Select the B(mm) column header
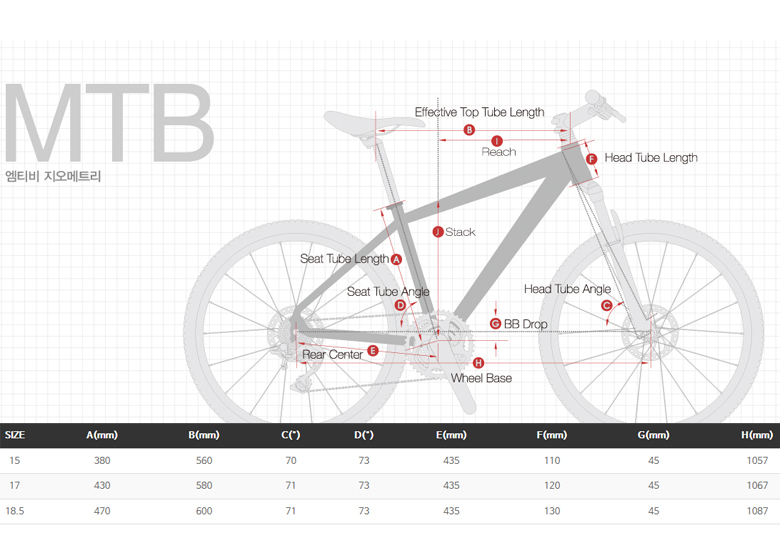 [204, 435]
